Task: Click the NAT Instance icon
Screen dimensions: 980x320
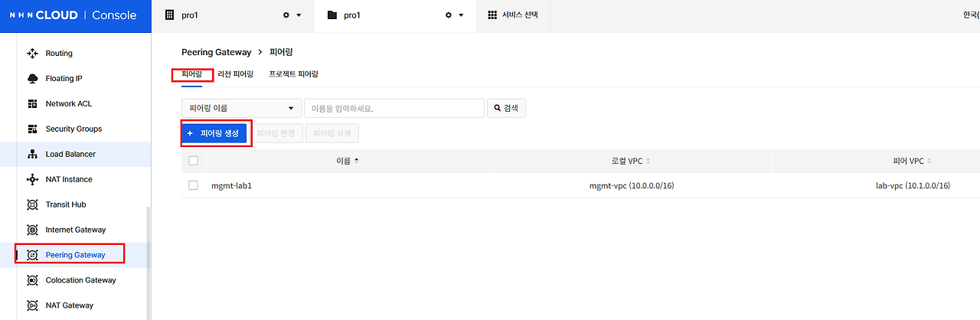Action: (x=32, y=180)
